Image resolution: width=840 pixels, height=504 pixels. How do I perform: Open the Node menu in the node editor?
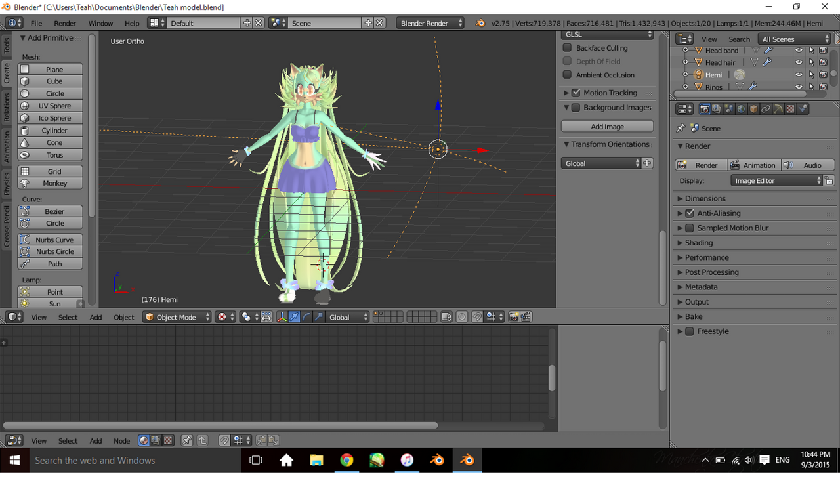pos(122,441)
